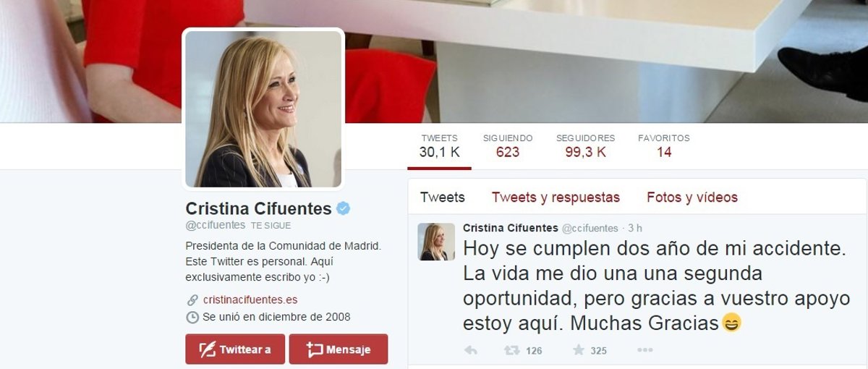Open the three-dots more options on the tweet

[x=644, y=350]
